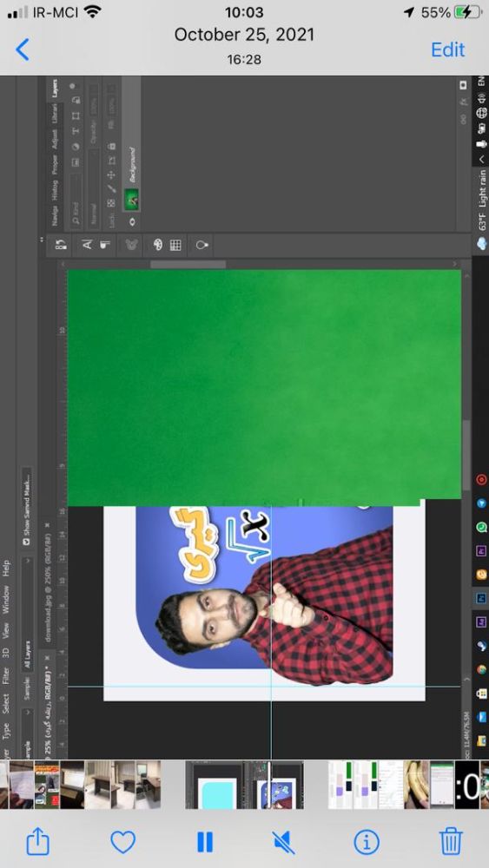Screen dimensions: 489x868
Task: Delete the video with the trash icon
Action: 451,841
